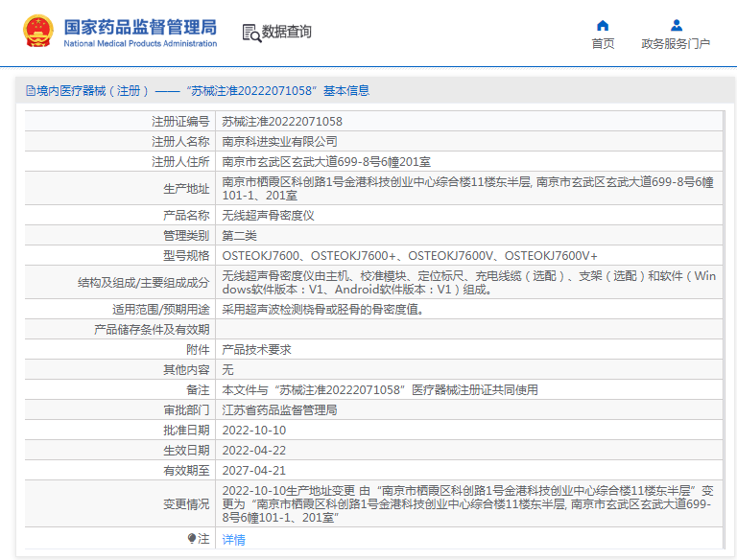Click the 有效期至 label
Screen dimensions: 737x560
click(x=186, y=471)
